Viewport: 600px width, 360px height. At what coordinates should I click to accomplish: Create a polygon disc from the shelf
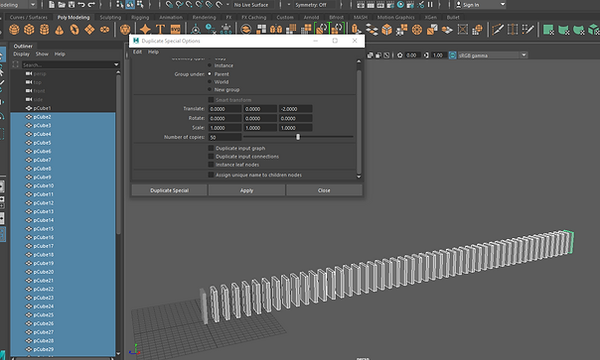point(104,29)
